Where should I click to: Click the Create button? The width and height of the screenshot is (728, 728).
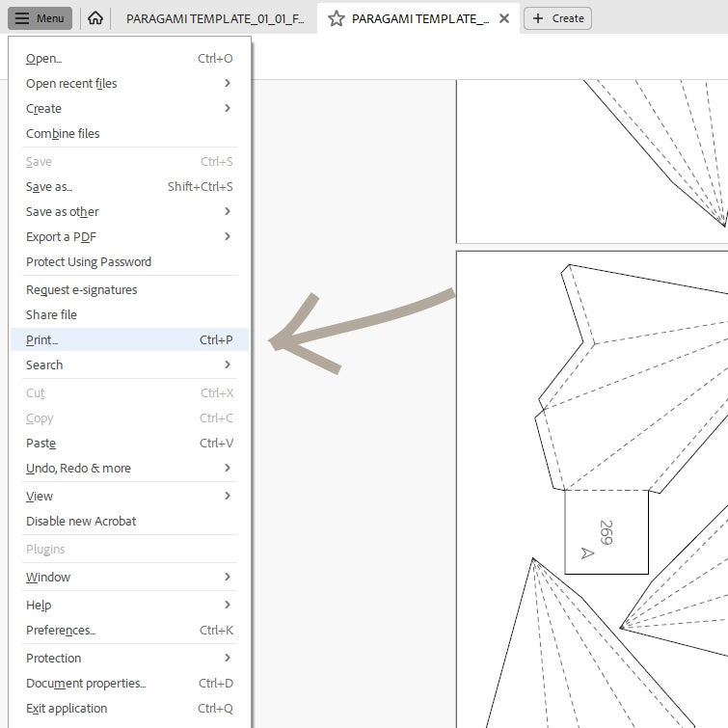[x=557, y=18]
